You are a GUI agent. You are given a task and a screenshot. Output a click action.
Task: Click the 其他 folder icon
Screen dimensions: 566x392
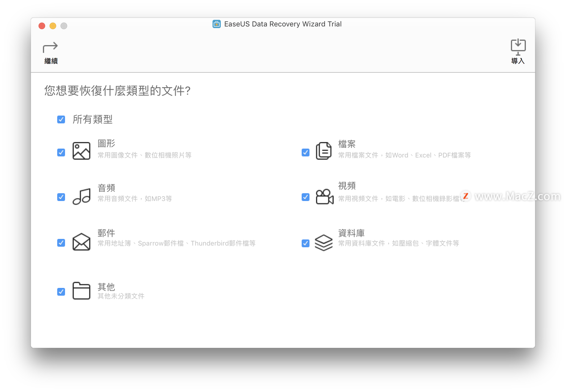[x=81, y=291]
